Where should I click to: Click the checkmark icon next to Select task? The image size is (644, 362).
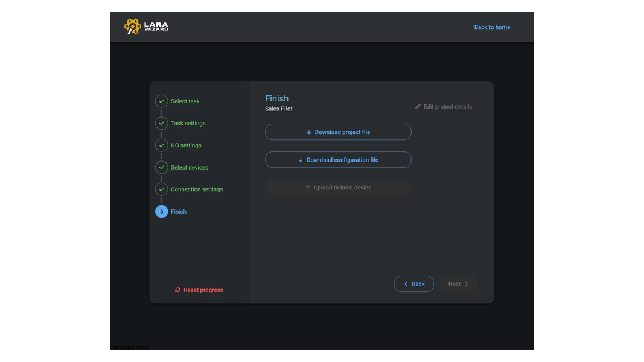tap(161, 101)
